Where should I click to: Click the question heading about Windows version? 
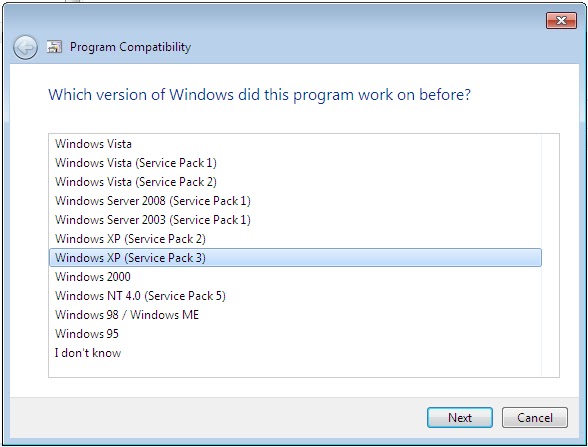pos(259,95)
